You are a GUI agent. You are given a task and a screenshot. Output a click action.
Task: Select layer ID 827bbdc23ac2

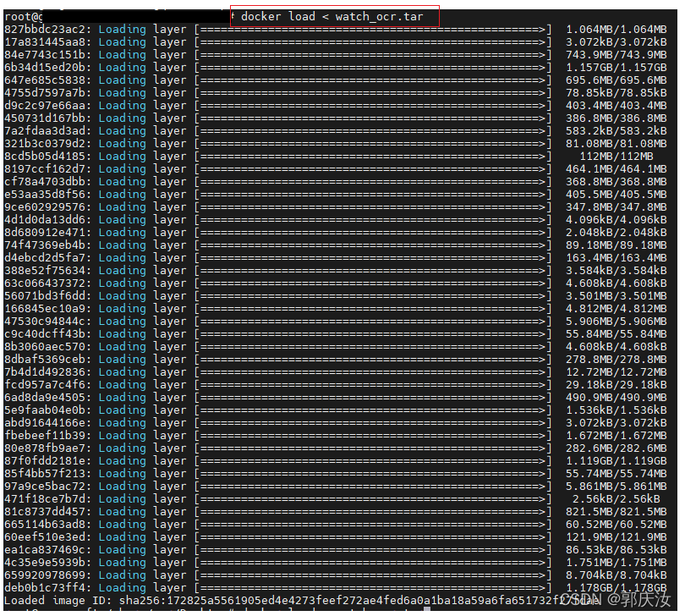pyautogui.click(x=45, y=30)
